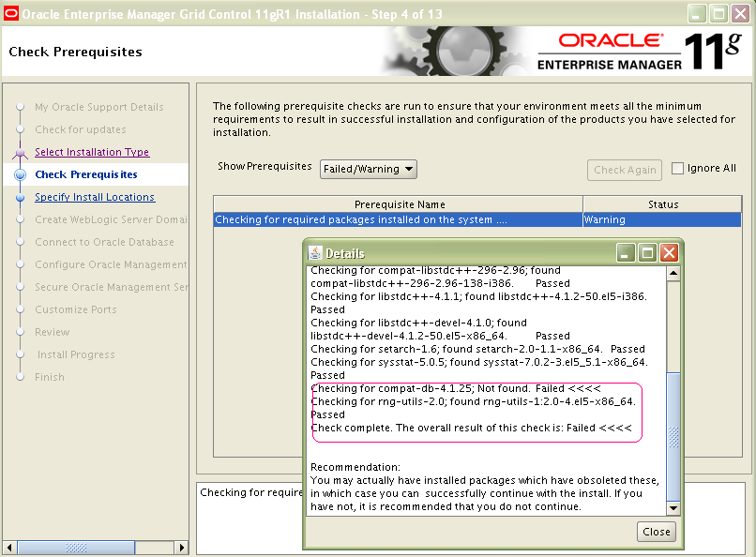Open the Specify Install Locations step
This screenshot has width=756, height=557.
tap(95, 197)
